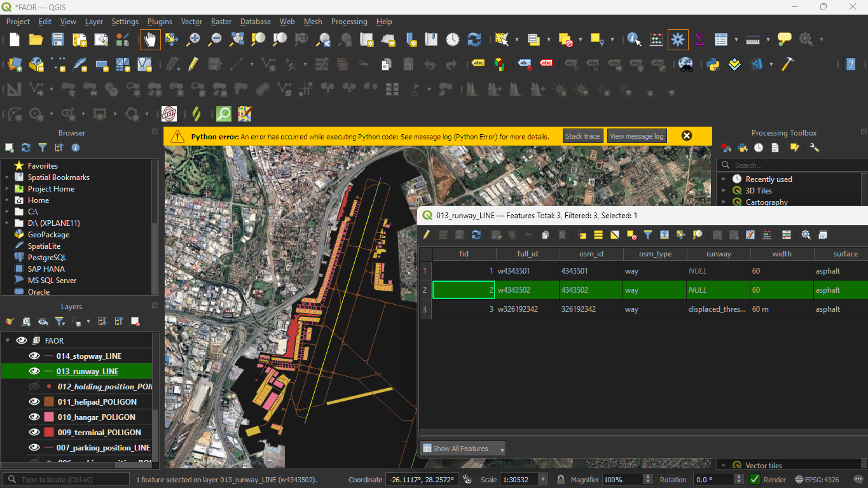Image resolution: width=868 pixels, height=488 pixels.
Task: Open the Show All Features dropdown
Action: (x=462, y=449)
